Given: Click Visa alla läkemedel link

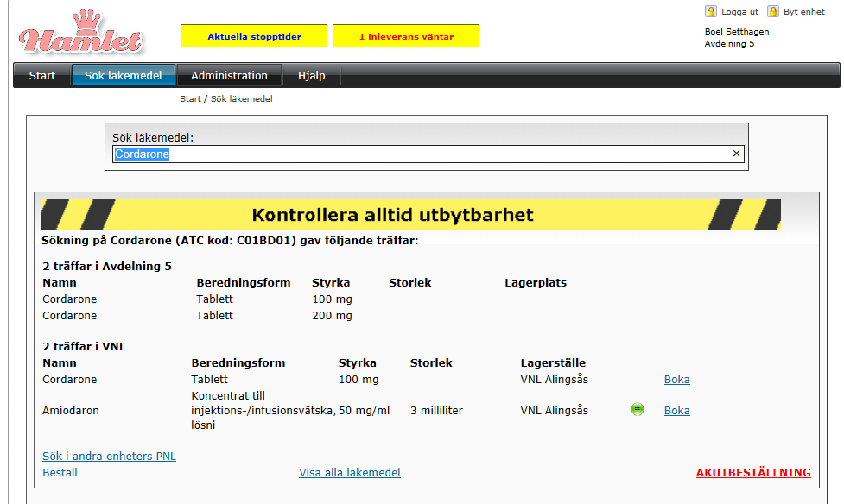Looking at the screenshot, I should (x=350, y=472).
